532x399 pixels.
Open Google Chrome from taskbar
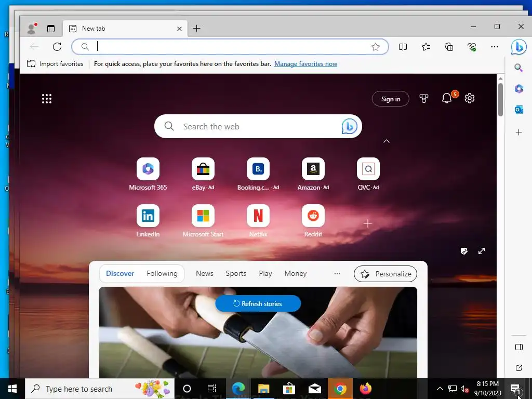pos(340,389)
